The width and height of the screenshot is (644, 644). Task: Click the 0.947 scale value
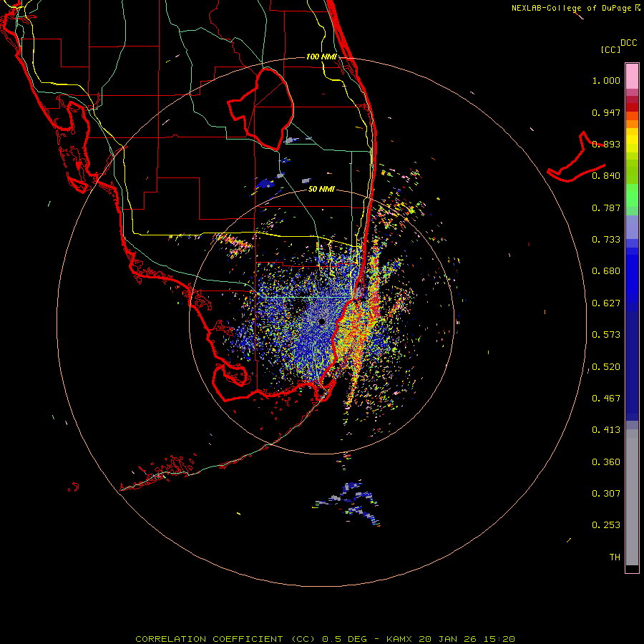606,112
